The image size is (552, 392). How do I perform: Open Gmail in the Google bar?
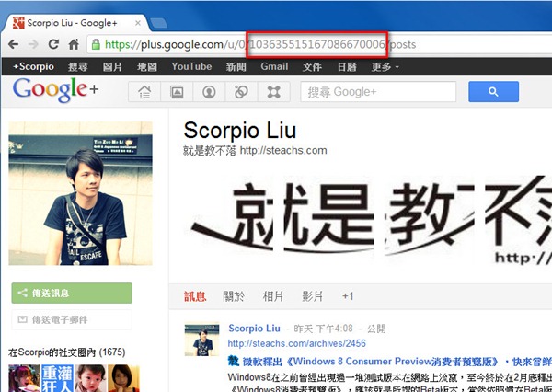[274, 66]
